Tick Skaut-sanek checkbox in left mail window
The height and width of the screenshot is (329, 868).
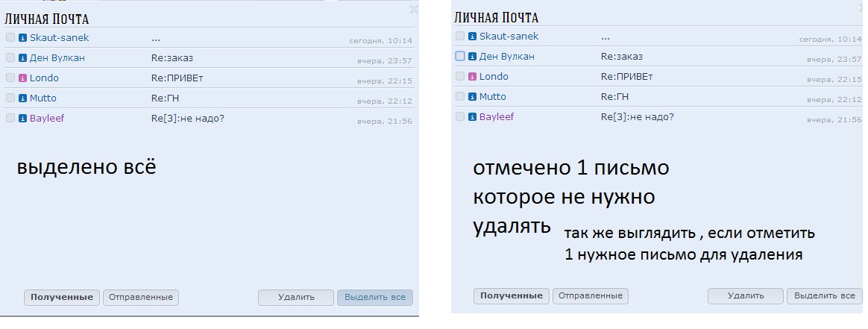[10, 37]
